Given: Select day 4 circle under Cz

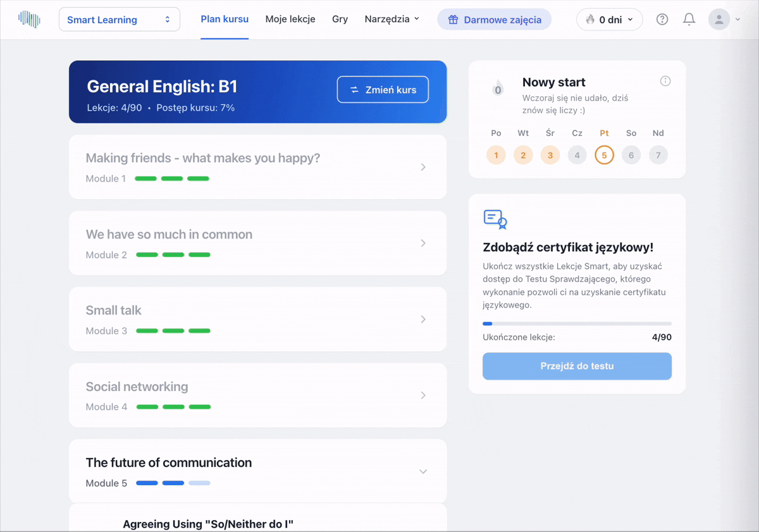Looking at the screenshot, I should (x=577, y=155).
